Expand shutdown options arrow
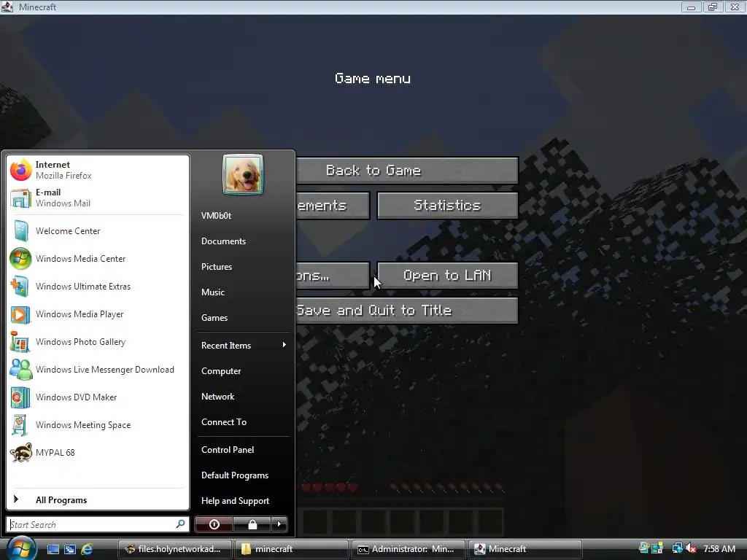This screenshot has width=747, height=560. pos(279,524)
